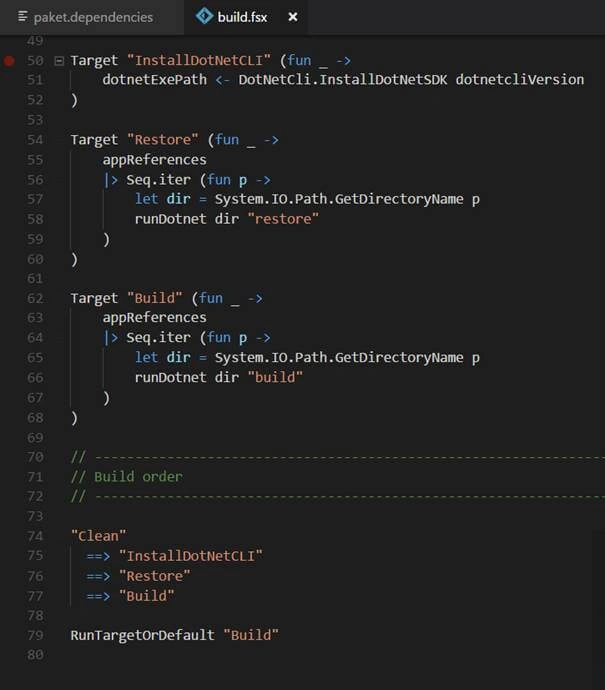605x690 pixels.
Task: Click System.IO.Path.GetDirectoryName on line 57
Action: tap(339, 199)
